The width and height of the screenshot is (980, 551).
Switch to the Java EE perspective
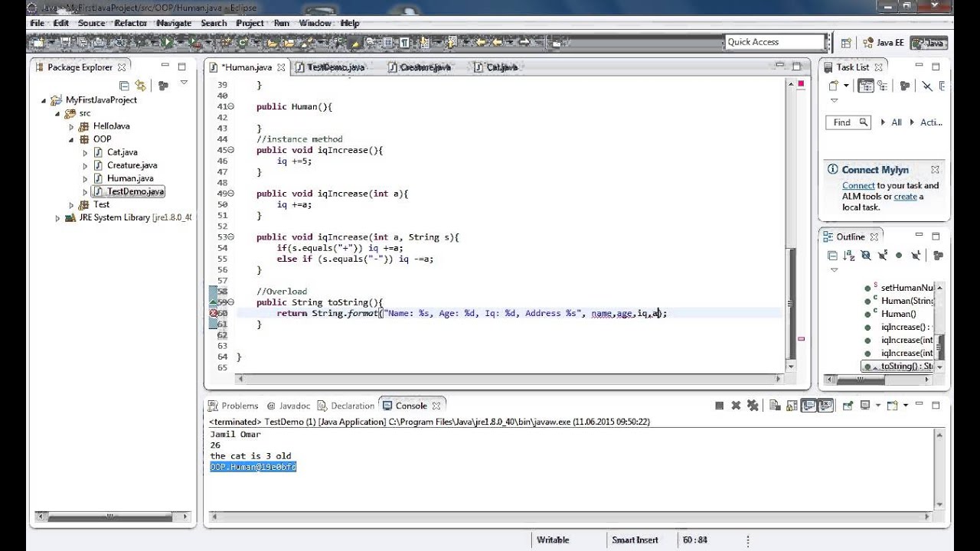tap(884, 43)
